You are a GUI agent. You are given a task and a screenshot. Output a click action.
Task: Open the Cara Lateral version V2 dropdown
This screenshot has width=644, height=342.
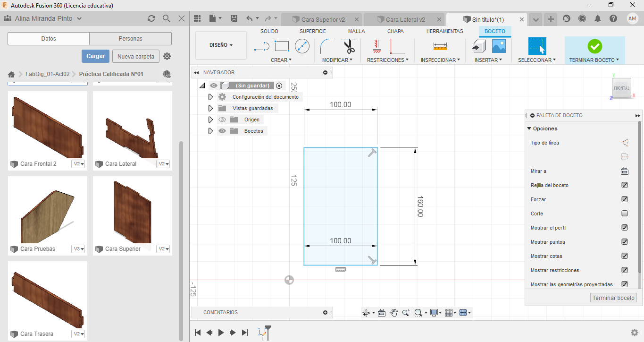(163, 164)
